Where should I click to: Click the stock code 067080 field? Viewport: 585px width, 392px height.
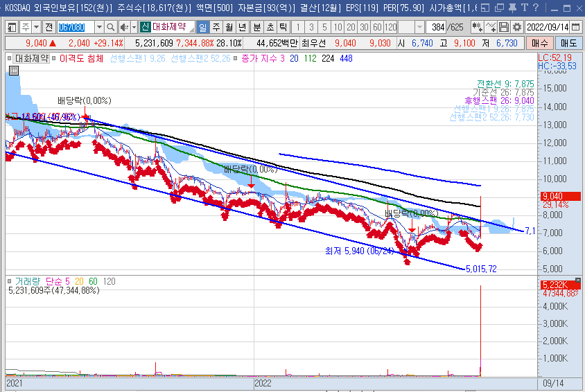tap(76, 27)
